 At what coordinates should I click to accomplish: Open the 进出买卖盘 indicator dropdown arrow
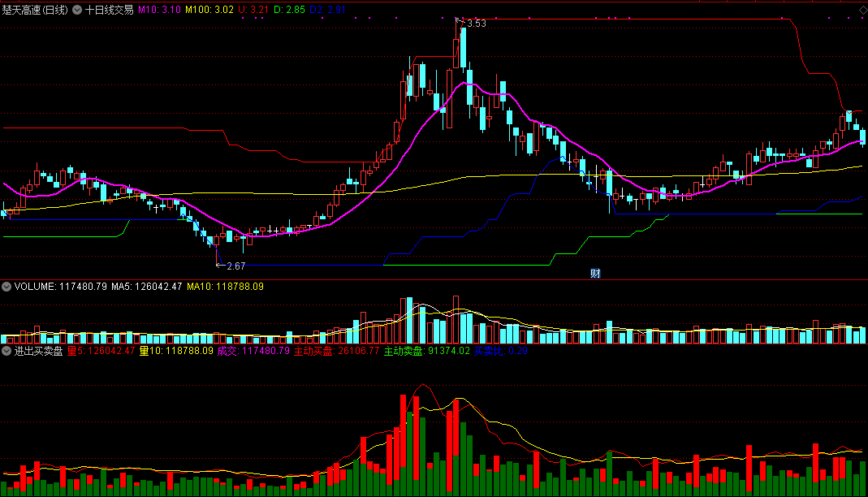[6, 351]
